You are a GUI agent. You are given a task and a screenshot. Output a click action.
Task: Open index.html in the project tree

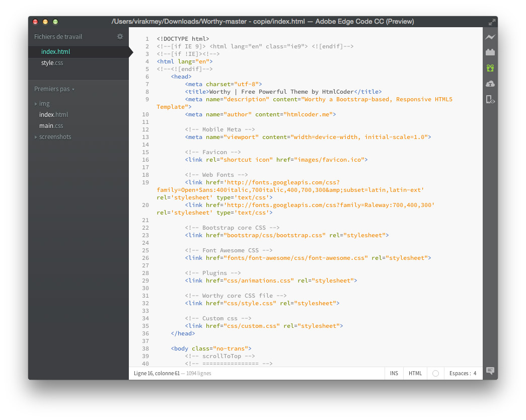pos(53,115)
